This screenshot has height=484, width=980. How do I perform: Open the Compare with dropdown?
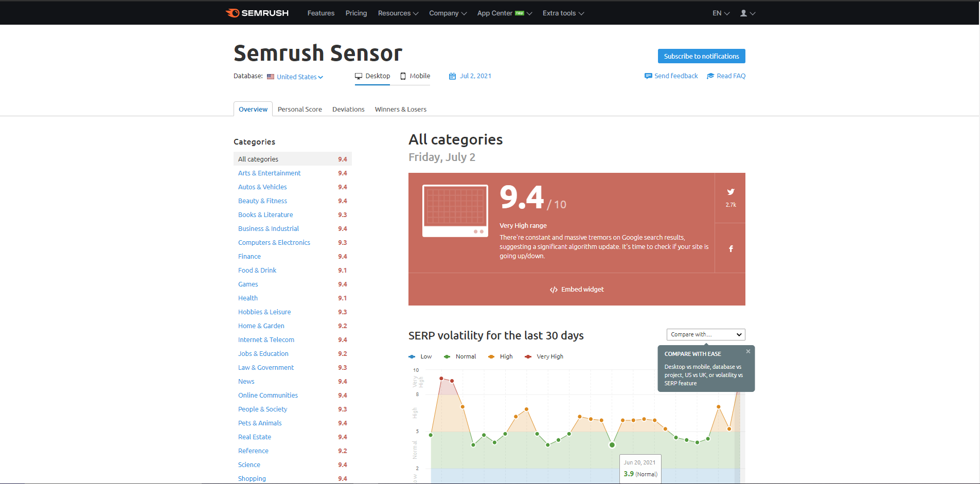(706, 334)
